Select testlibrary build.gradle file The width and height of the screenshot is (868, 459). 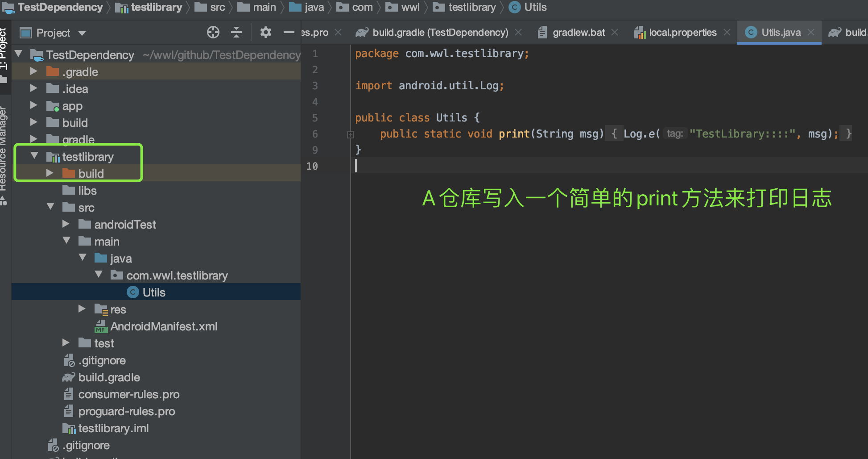109,377
